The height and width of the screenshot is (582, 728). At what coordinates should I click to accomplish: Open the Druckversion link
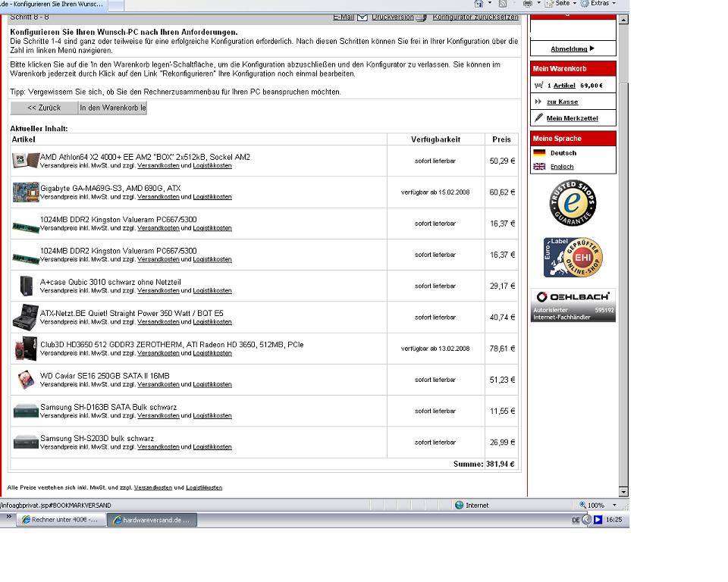click(393, 17)
